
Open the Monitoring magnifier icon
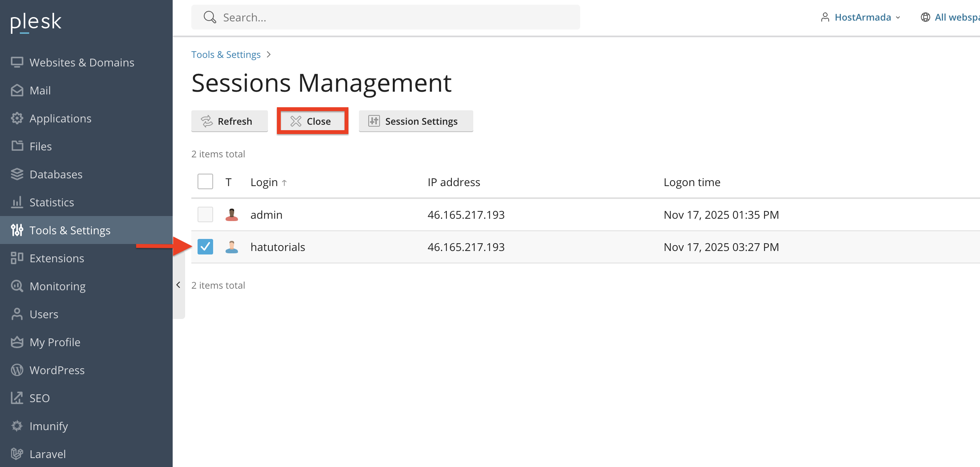17,286
